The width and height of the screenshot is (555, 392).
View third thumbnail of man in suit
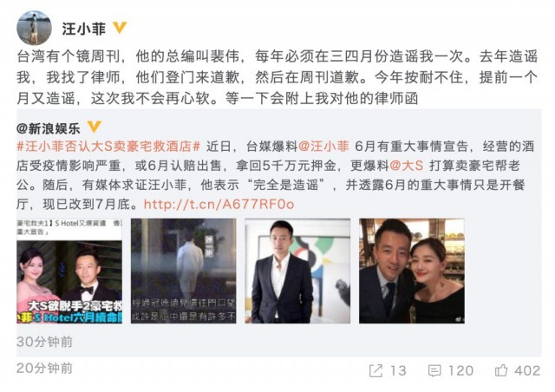297,271
